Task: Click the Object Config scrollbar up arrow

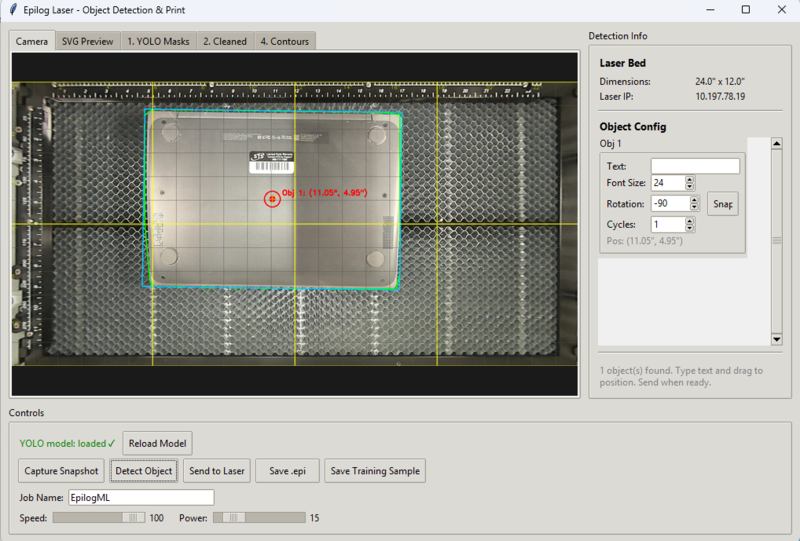Action: point(777,144)
